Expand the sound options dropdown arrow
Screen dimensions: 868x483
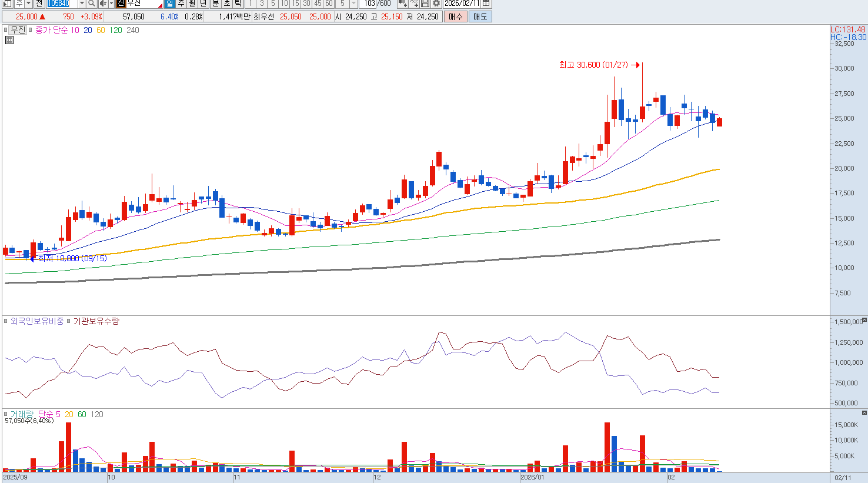[111, 4]
